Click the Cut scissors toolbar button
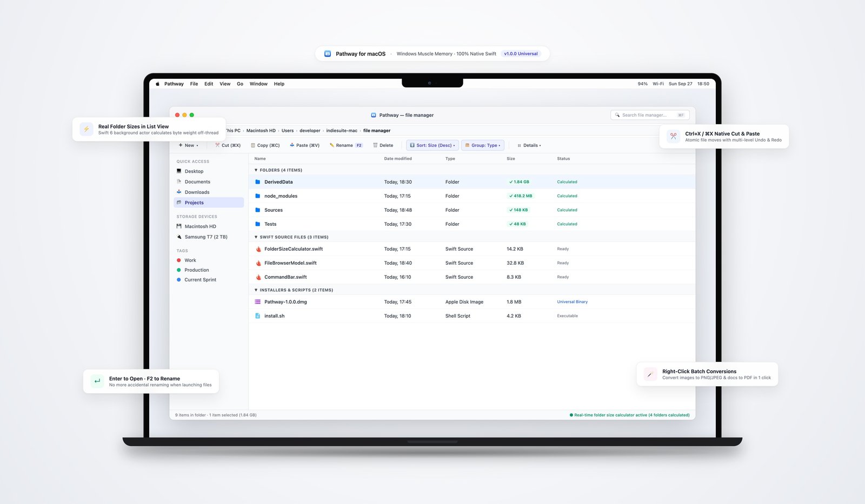 click(x=228, y=145)
